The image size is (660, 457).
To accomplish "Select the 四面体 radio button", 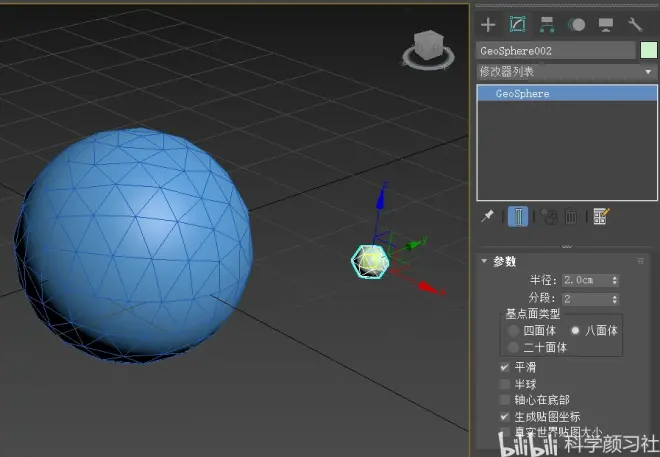I will coord(513,331).
